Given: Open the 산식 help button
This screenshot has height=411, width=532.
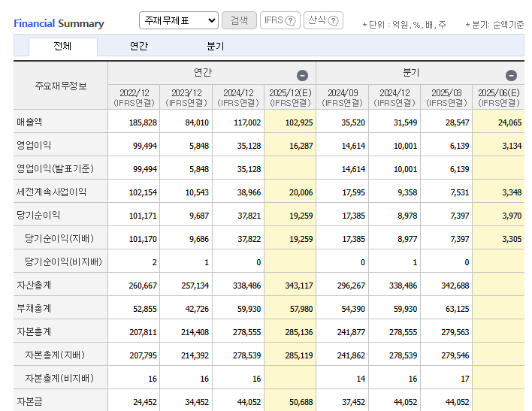Looking at the screenshot, I should point(323,20).
